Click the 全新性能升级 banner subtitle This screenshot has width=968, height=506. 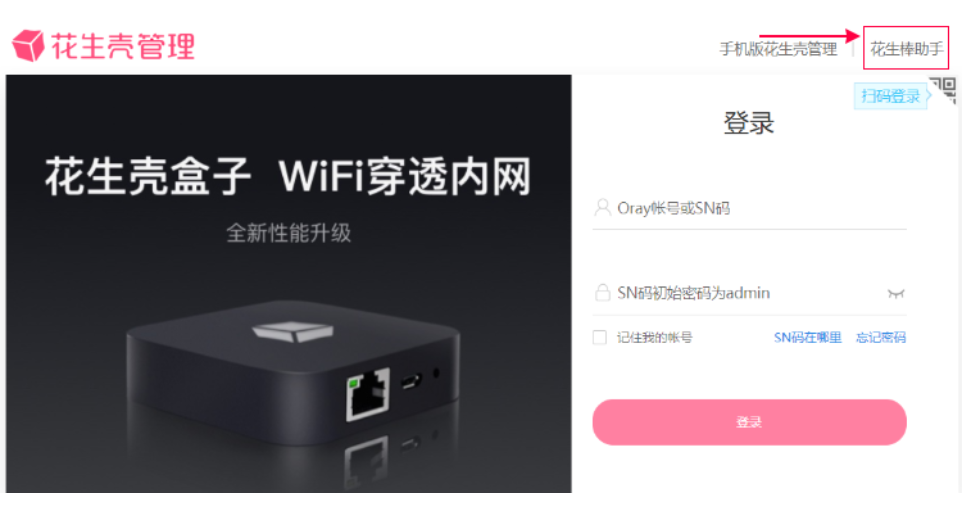[288, 233]
